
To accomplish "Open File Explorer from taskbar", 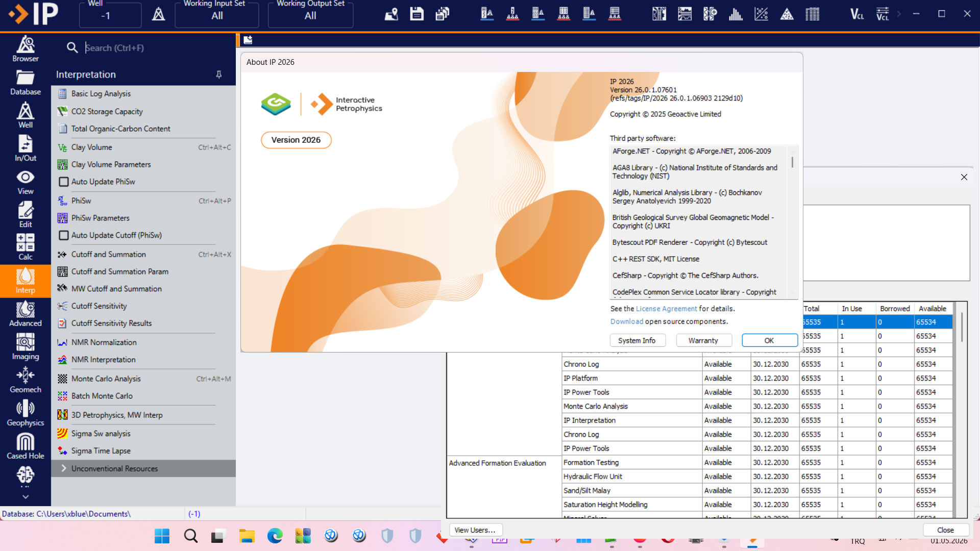I will pyautogui.click(x=247, y=536).
